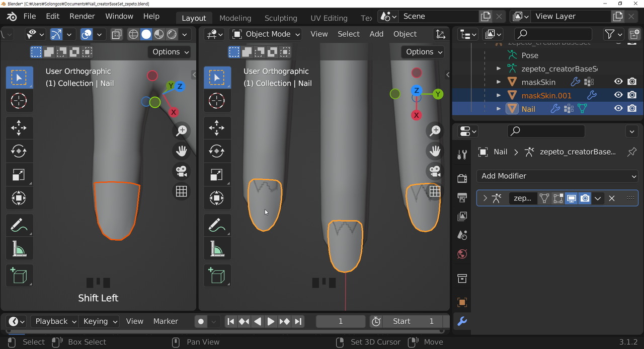Open the Keying dropdown
The image size is (644, 349).
tap(99, 321)
